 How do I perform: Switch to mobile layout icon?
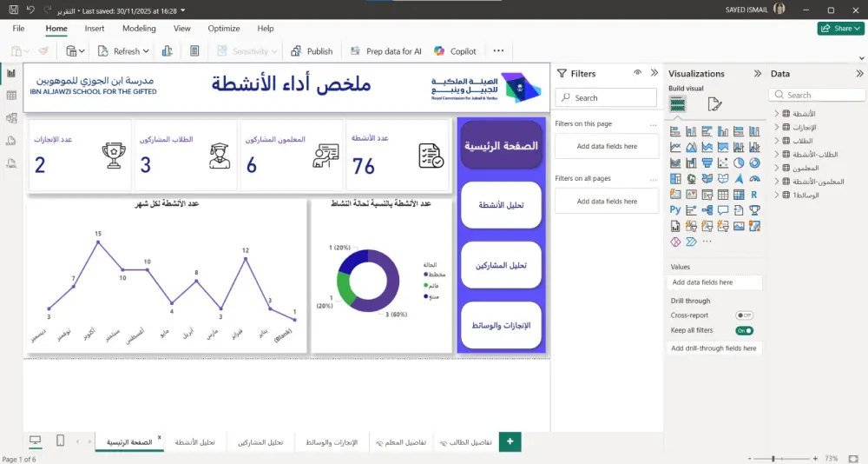[61, 441]
